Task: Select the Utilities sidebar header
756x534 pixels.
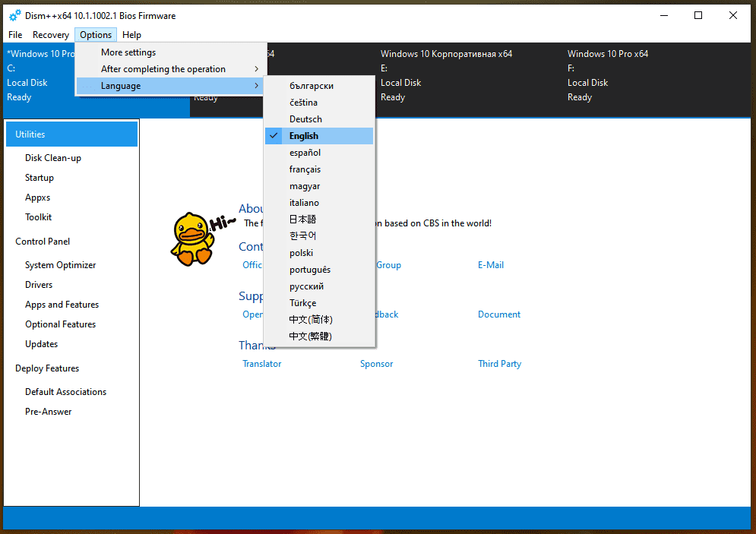Action: (x=72, y=134)
